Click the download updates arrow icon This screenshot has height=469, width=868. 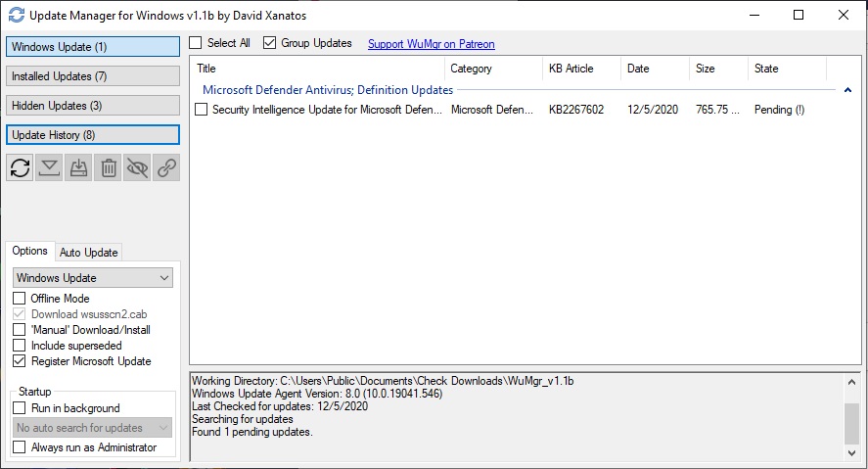tap(49, 168)
